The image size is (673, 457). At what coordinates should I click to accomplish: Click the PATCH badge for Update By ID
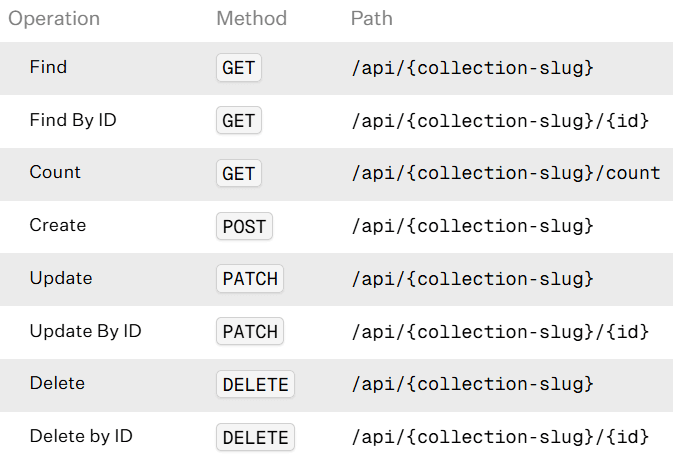coord(250,332)
